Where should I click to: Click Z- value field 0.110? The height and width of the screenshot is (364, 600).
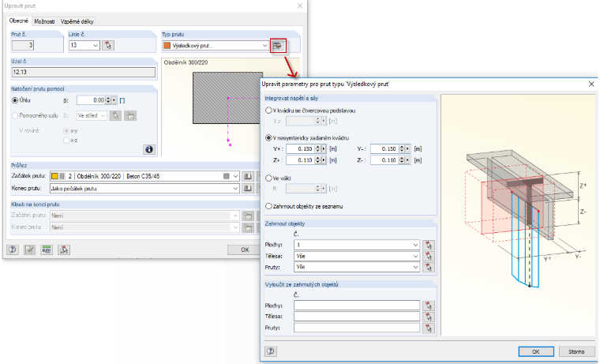(384, 160)
